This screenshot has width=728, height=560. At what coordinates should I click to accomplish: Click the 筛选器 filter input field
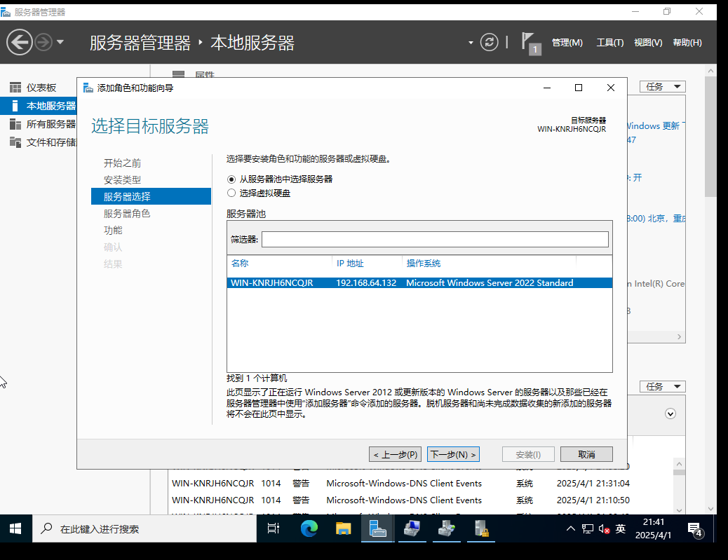tap(435, 240)
